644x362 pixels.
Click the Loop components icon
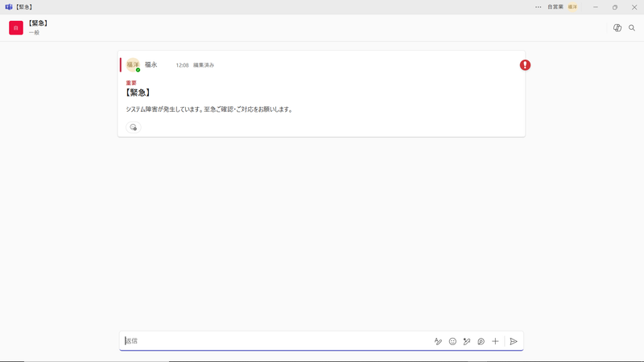[x=481, y=341]
